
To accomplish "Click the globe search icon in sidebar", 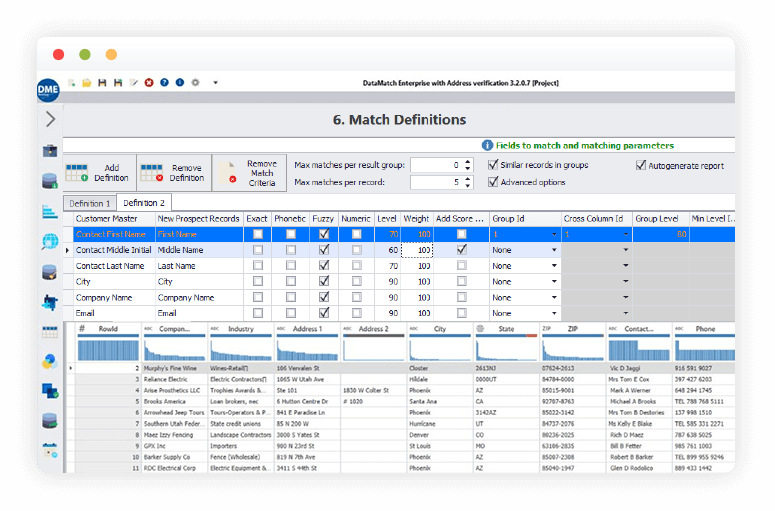I will coord(49,241).
